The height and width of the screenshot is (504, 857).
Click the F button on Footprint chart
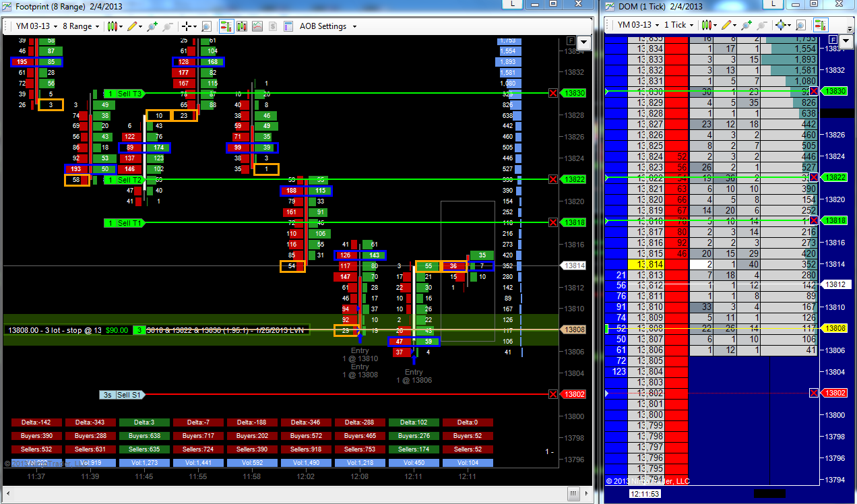571,41
